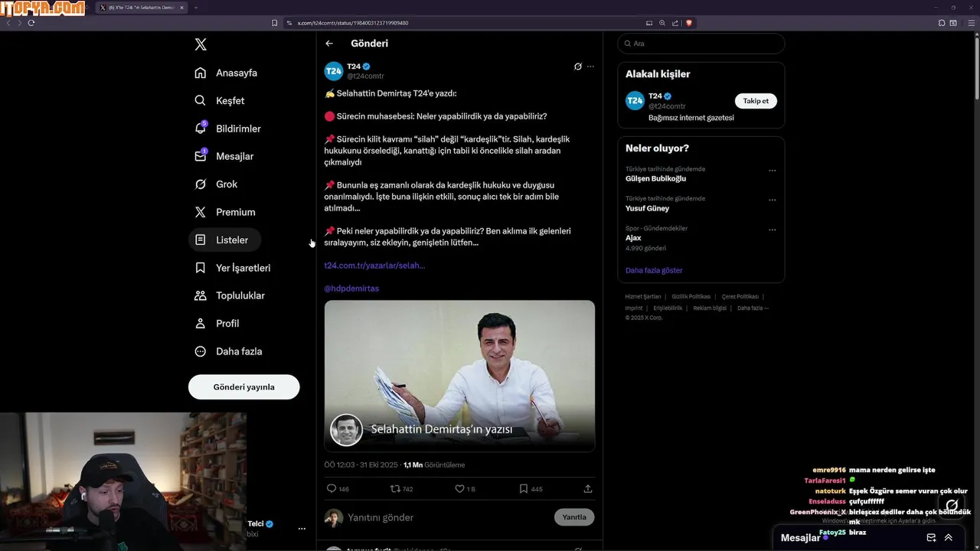The width and height of the screenshot is (980, 551).
Task: Click zoom magnifier icon in address bar
Action: point(662,23)
